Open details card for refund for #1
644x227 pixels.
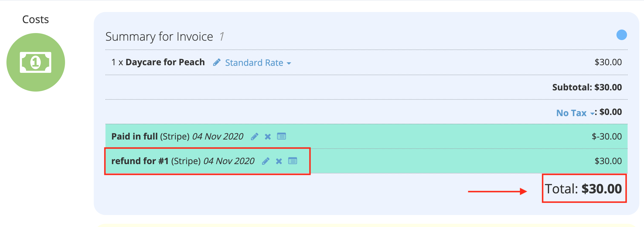point(293,161)
